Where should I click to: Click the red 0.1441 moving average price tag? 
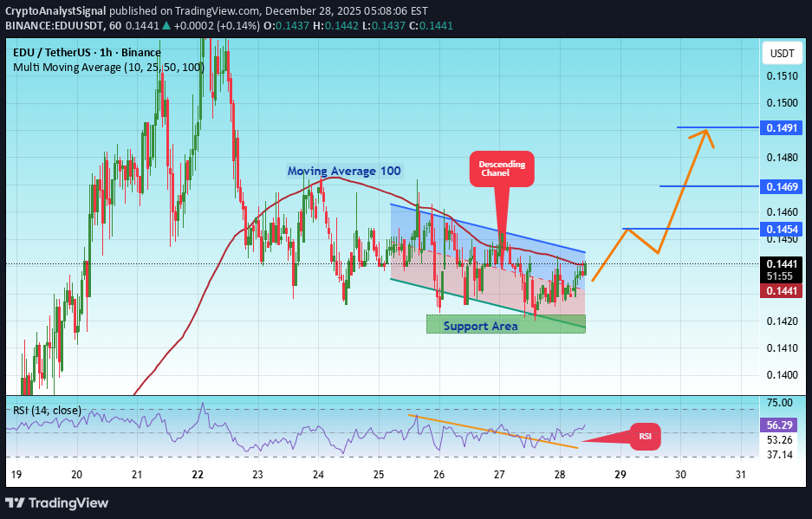[x=783, y=291]
